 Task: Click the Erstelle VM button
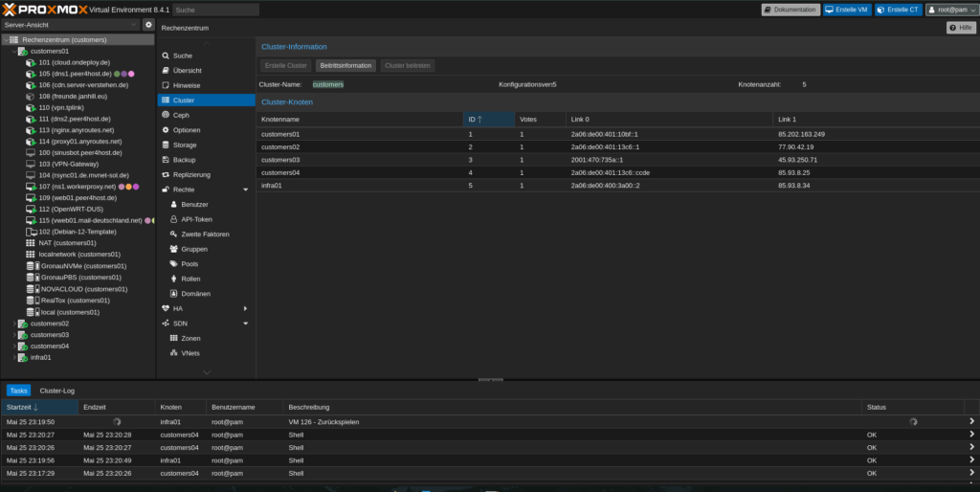click(847, 10)
